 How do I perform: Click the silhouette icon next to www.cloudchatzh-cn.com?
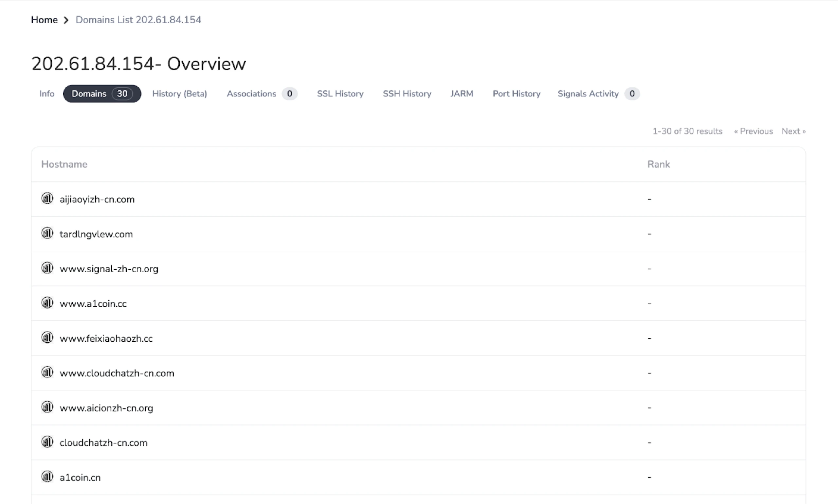47,372
